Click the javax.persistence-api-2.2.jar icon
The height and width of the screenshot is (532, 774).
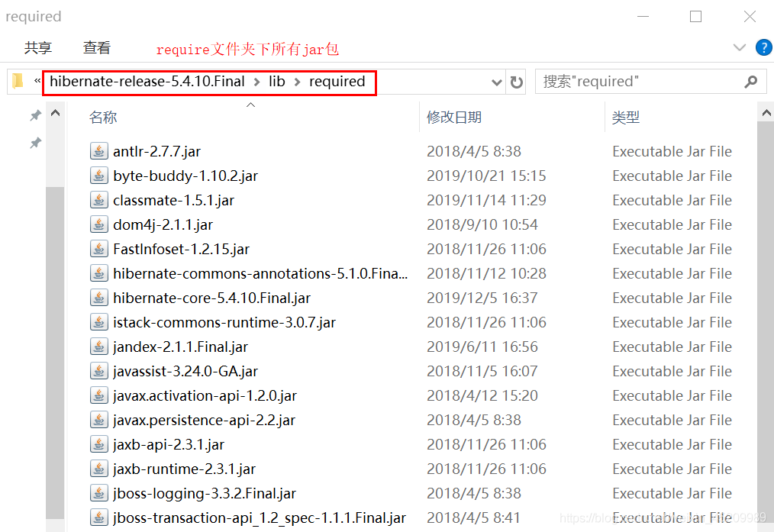pos(98,420)
